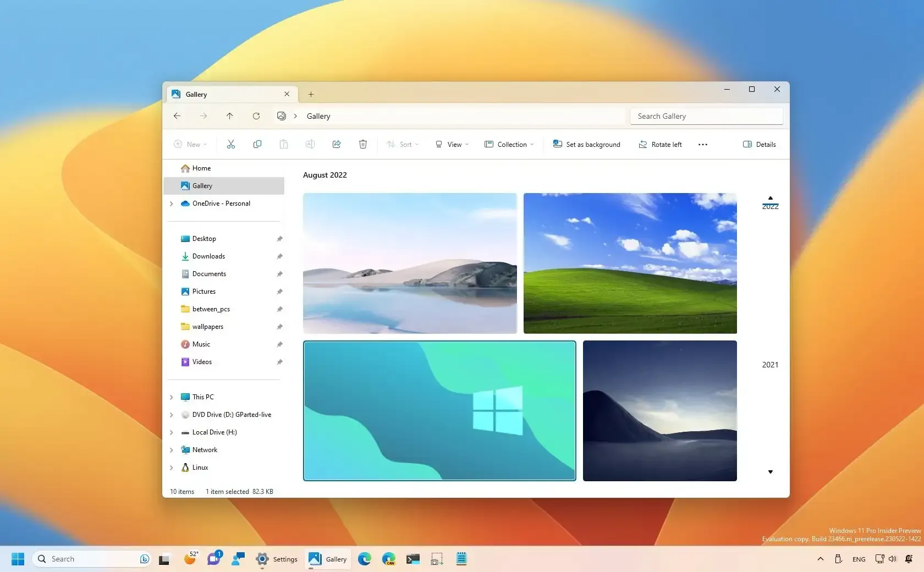The image size is (924, 572).
Task: Select the green hills wallpaper thumbnail
Action: click(630, 263)
